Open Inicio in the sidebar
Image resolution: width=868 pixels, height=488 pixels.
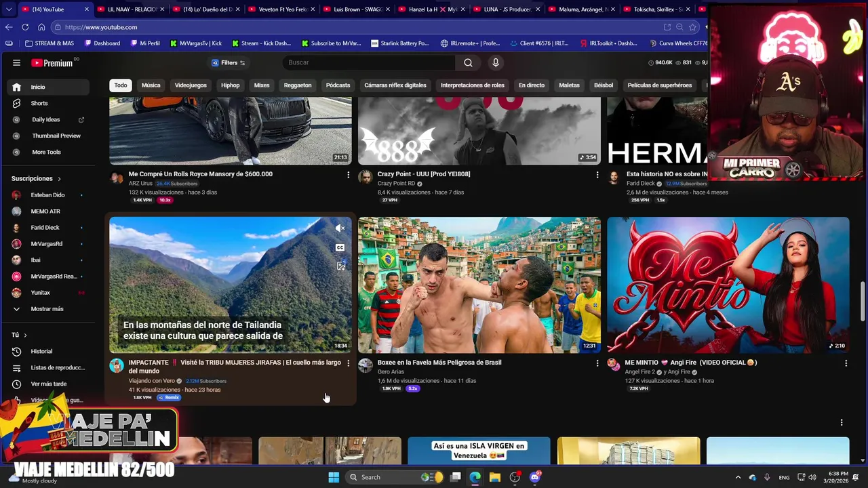coord(48,87)
